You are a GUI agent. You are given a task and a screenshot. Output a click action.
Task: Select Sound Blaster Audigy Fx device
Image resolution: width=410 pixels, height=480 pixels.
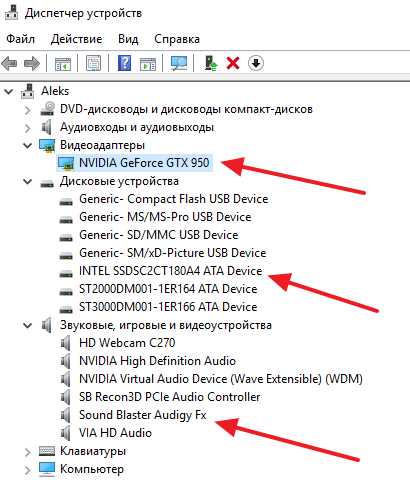point(143,415)
